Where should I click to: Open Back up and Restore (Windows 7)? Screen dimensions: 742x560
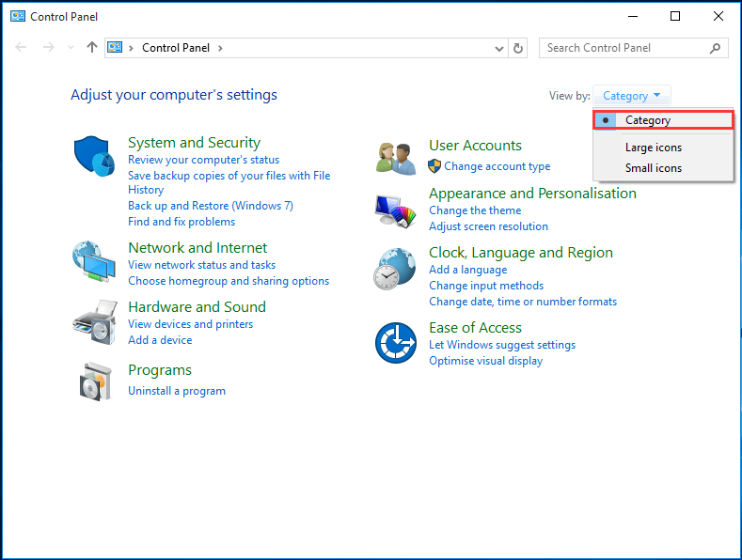tap(211, 206)
